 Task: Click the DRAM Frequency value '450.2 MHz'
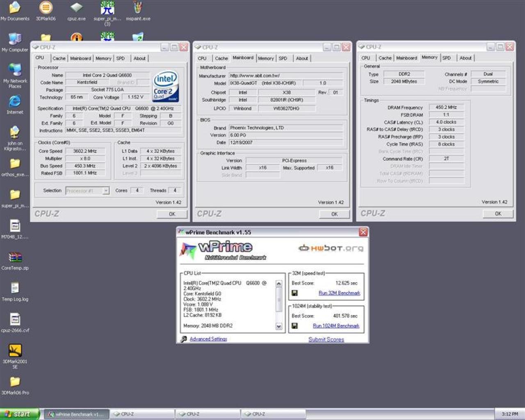tap(446, 107)
